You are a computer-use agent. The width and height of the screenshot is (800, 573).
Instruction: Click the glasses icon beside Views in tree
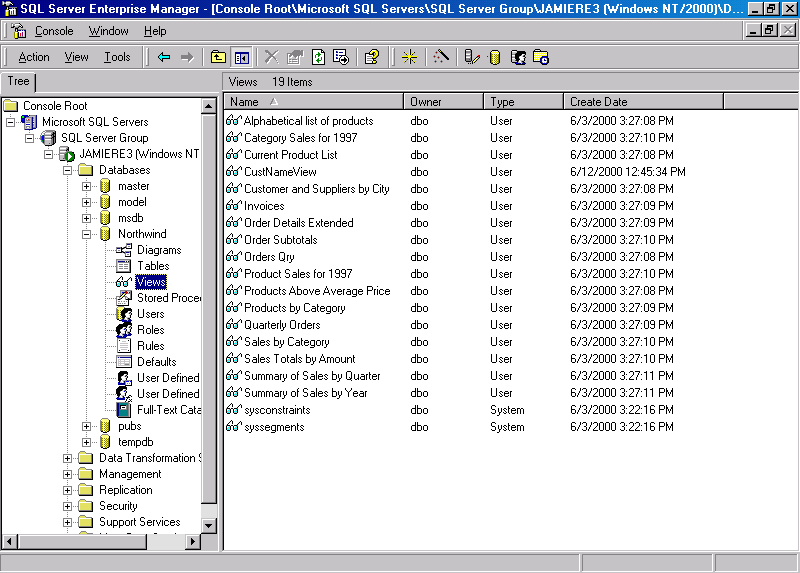pyautogui.click(x=123, y=282)
